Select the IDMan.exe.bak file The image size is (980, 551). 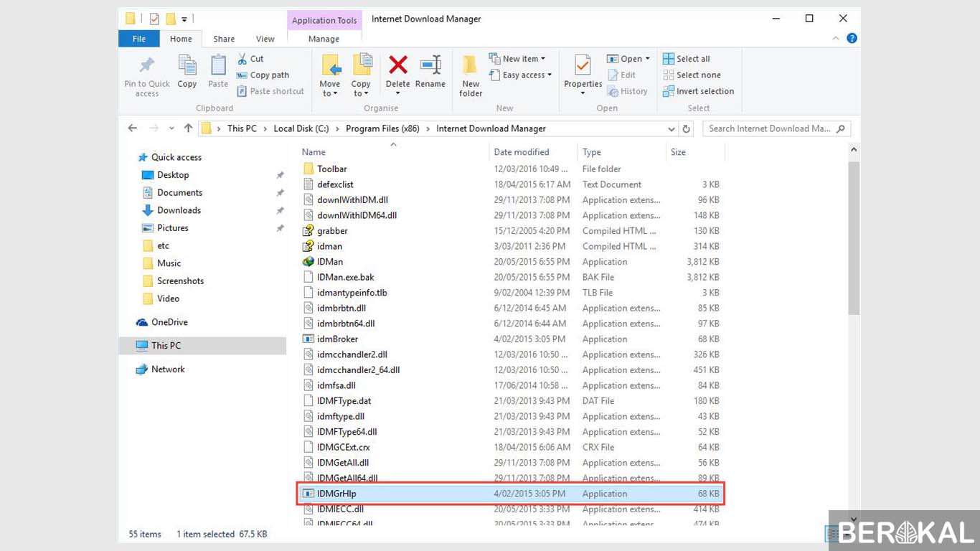tap(346, 277)
